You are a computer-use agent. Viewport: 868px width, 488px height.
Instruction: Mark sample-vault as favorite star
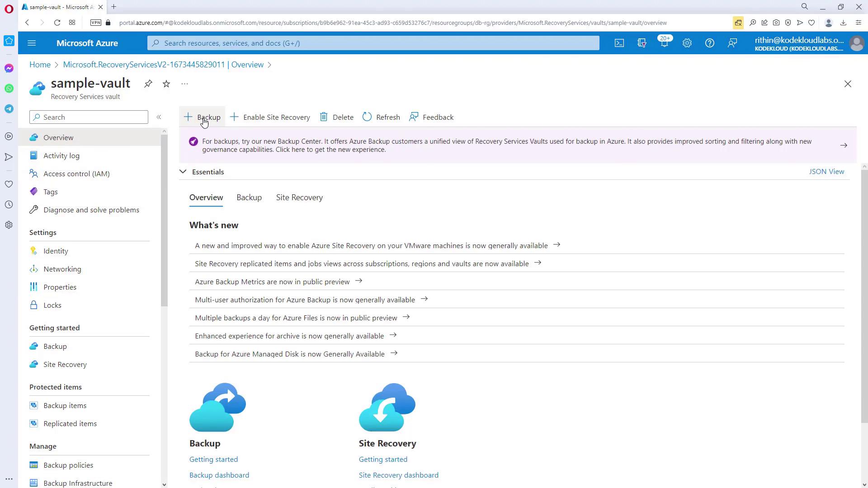coord(166,84)
